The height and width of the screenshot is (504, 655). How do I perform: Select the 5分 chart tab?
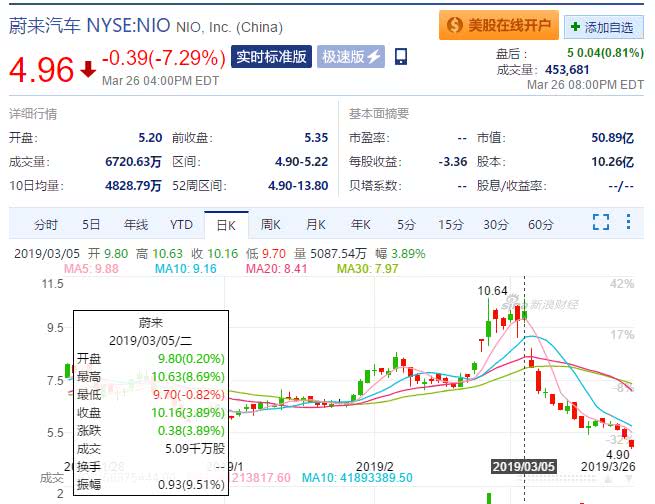[x=406, y=225]
